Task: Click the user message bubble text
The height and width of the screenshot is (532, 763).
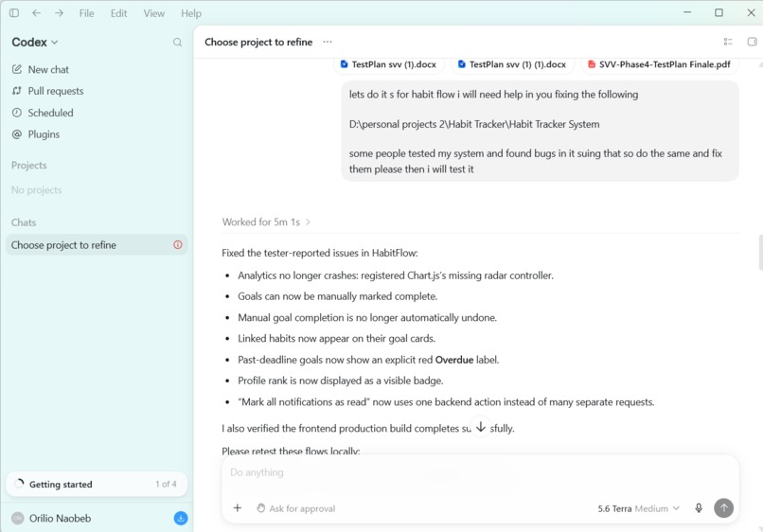Action: [540, 132]
